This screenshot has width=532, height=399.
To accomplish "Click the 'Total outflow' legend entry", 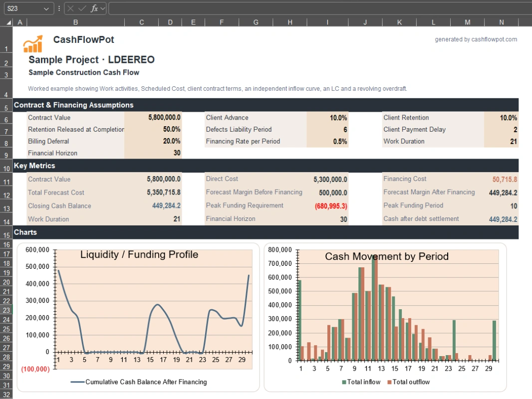I will (409, 382).
